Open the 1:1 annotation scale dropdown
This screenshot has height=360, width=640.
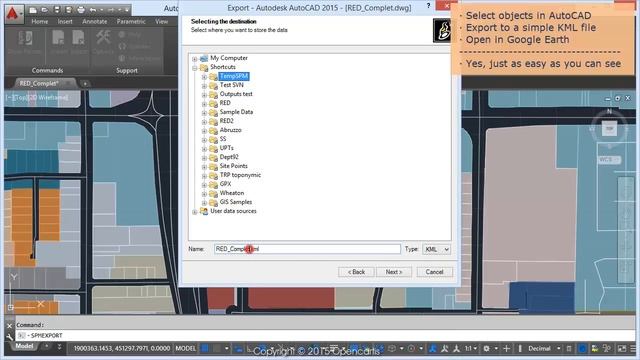[471, 349]
